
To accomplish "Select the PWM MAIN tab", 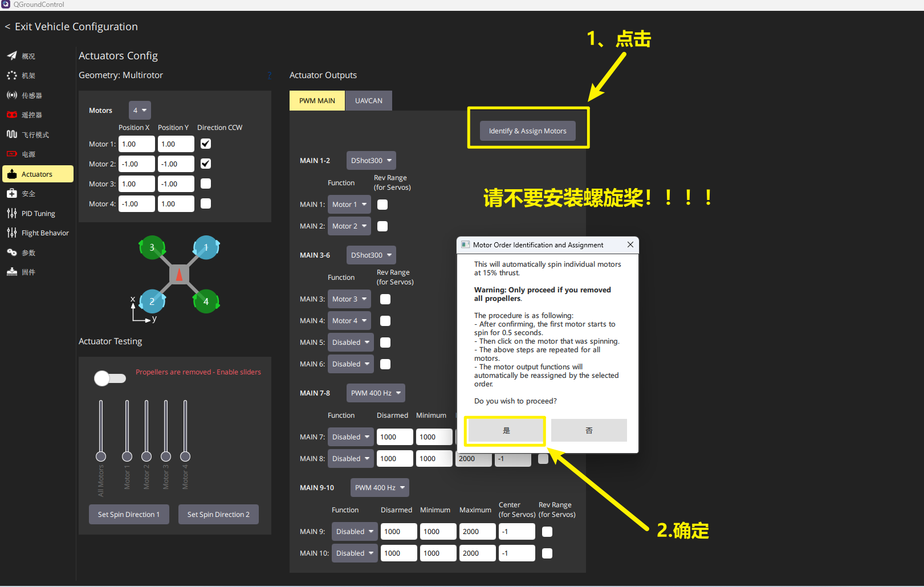I will click(317, 101).
